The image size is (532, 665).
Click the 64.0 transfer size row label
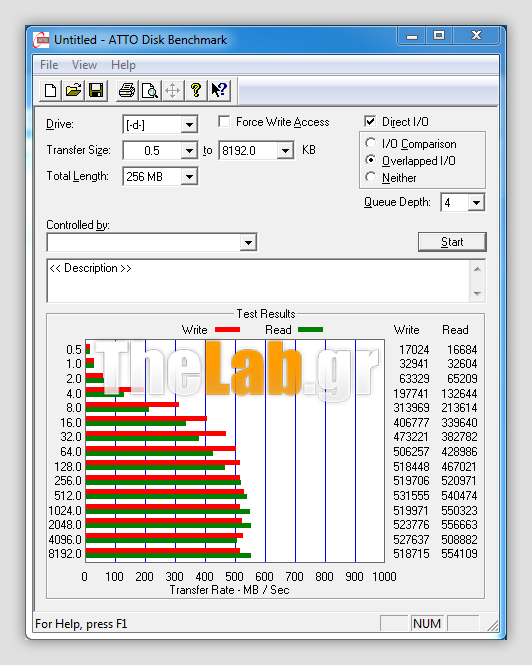coord(71,452)
